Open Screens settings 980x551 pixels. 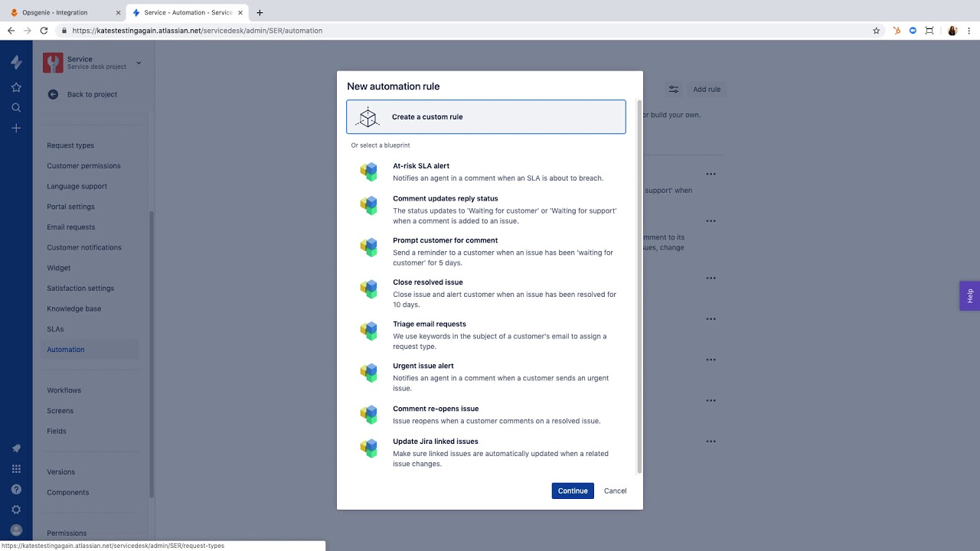coord(60,411)
